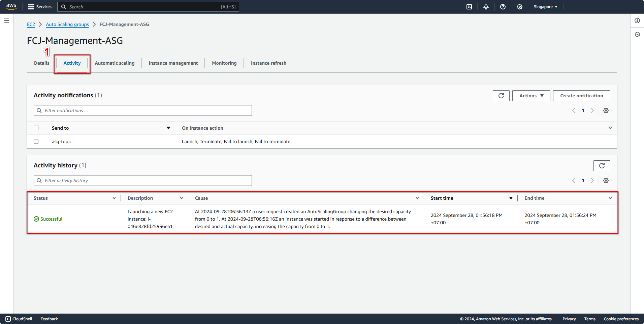Click the Launch, Terminate, Fail to launch text

pyautogui.click(x=236, y=141)
